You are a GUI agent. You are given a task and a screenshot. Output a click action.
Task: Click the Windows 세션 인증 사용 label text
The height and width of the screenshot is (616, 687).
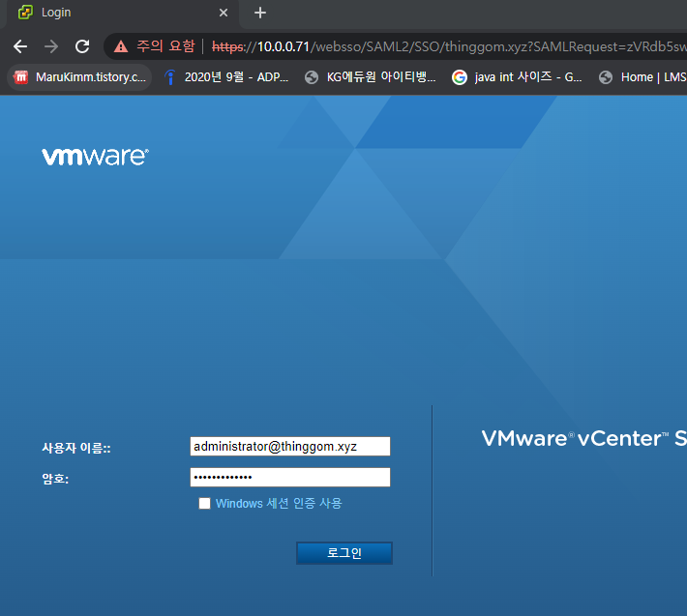(x=279, y=504)
